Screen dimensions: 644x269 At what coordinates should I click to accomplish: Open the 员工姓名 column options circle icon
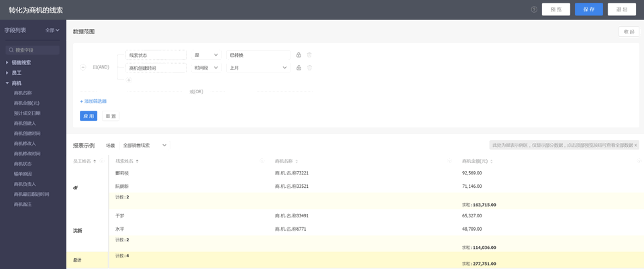pyautogui.click(x=101, y=161)
